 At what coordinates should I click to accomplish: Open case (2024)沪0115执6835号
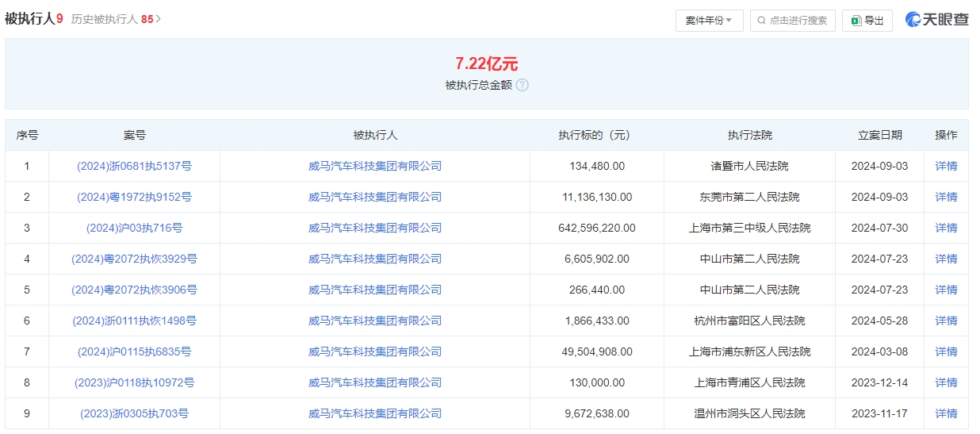coord(134,351)
